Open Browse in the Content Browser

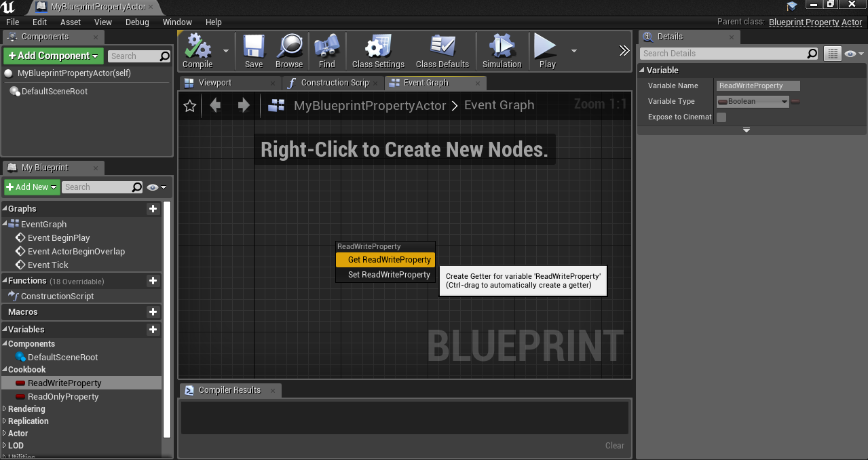[x=289, y=52]
